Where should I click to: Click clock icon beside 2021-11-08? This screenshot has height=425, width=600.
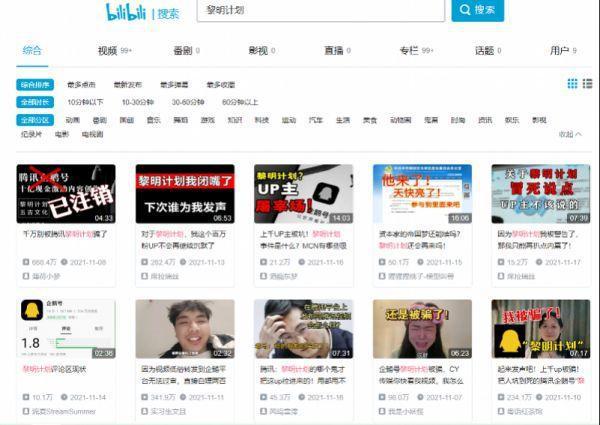coord(64,262)
